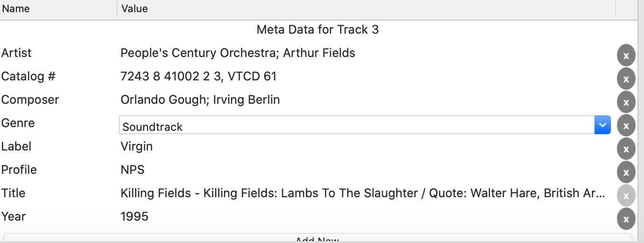Delete the Year 1995 entry

pyautogui.click(x=626, y=219)
